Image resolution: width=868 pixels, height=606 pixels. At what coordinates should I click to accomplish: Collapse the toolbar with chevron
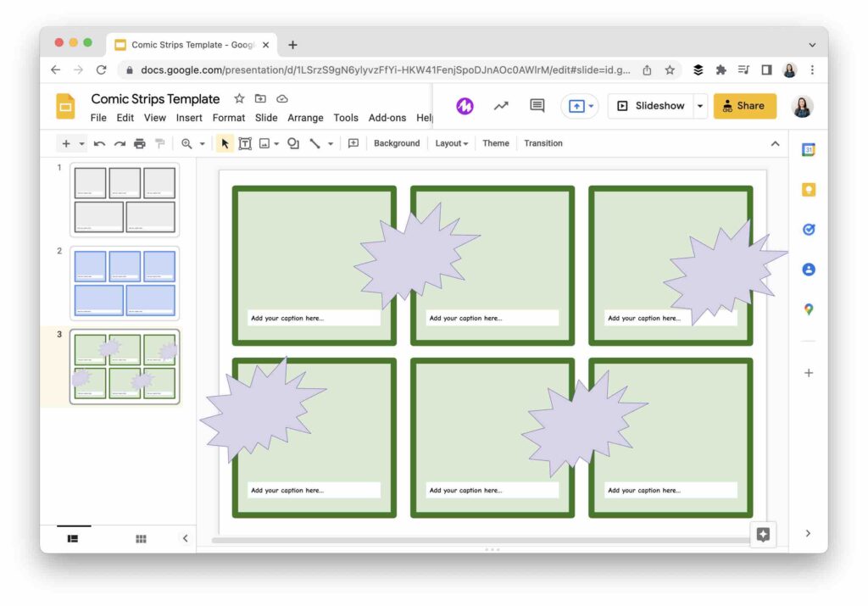[775, 143]
